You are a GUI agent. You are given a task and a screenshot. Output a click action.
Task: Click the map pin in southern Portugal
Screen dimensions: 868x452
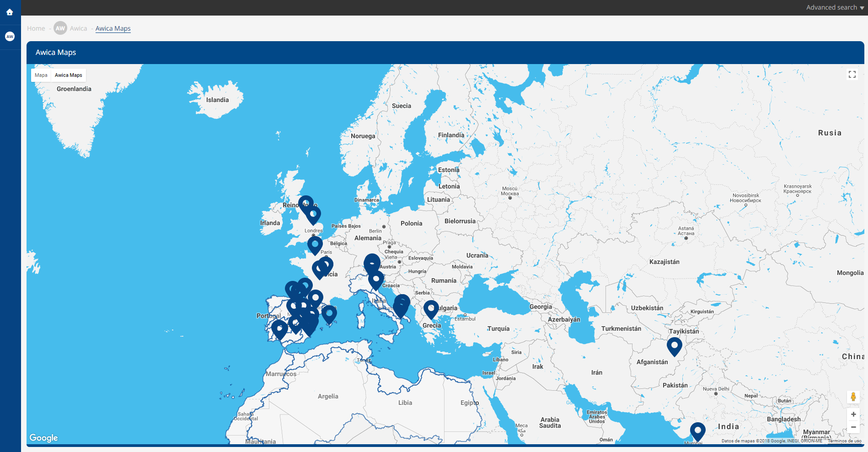pos(279,328)
